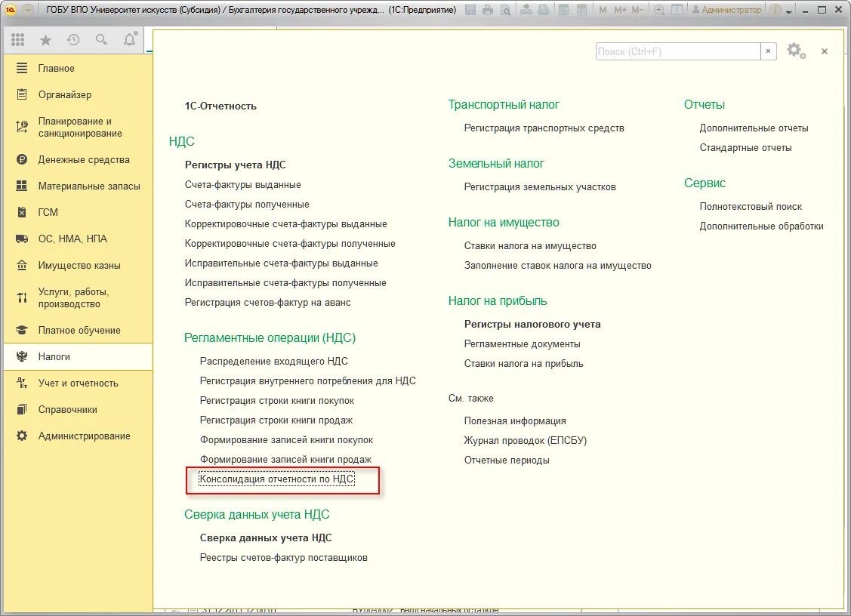This screenshot has width=851, height=616.
Task: Open 1С-Отчетность link
Action: pyautogui.click(x=220, y=106)
